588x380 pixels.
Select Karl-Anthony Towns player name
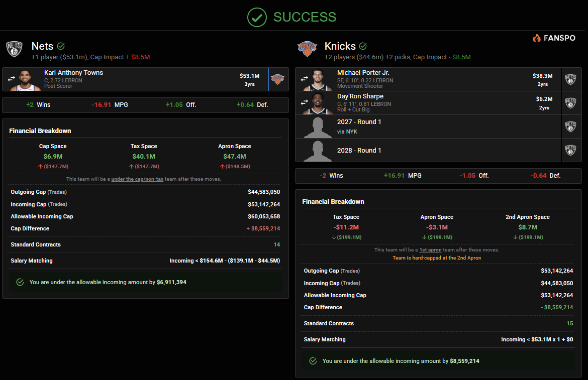[73, 73]
